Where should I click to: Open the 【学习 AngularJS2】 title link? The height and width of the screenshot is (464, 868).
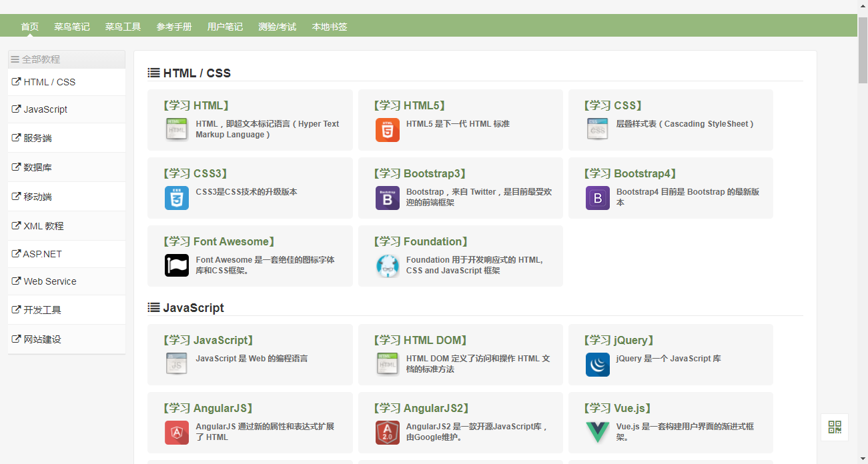tap(421, 408)
